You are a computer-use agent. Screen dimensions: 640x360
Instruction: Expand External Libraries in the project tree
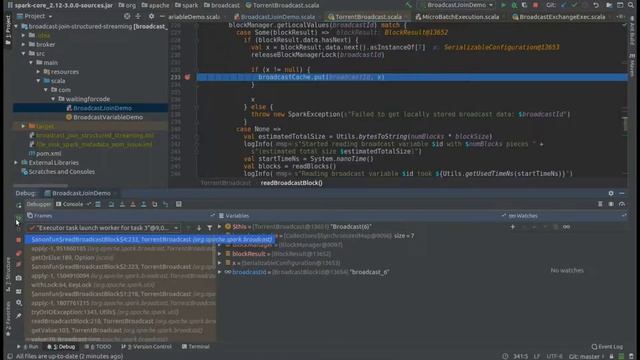tap(16, 163)
